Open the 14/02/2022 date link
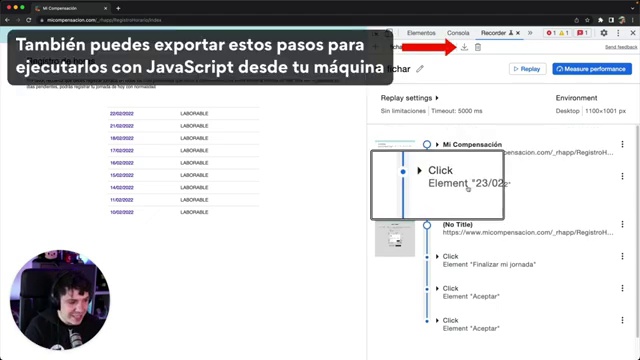640x360 pixels. pos(122,187)
